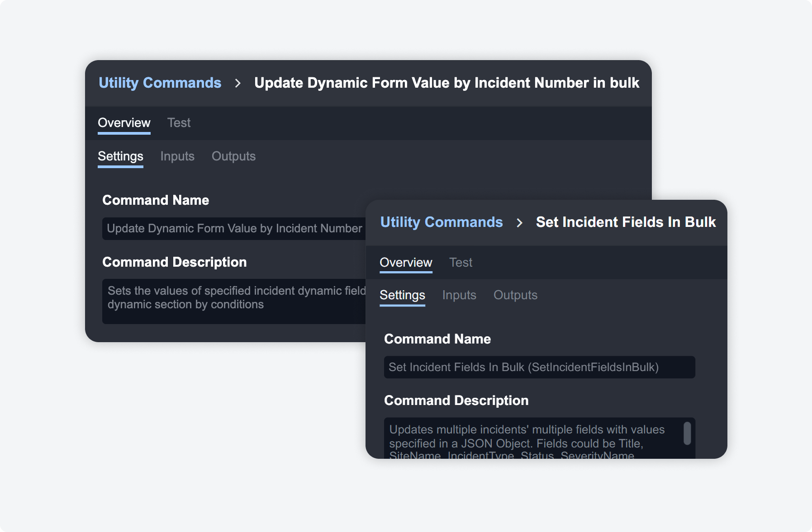Show Outputs sub-tab in Set Incident Fields panel

pos(515,295)
